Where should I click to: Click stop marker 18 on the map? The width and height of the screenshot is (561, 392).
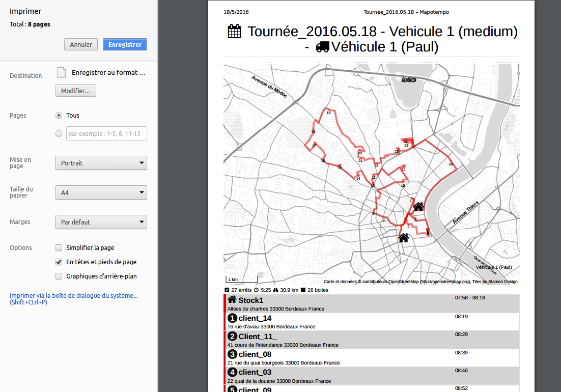pos(314,132)
